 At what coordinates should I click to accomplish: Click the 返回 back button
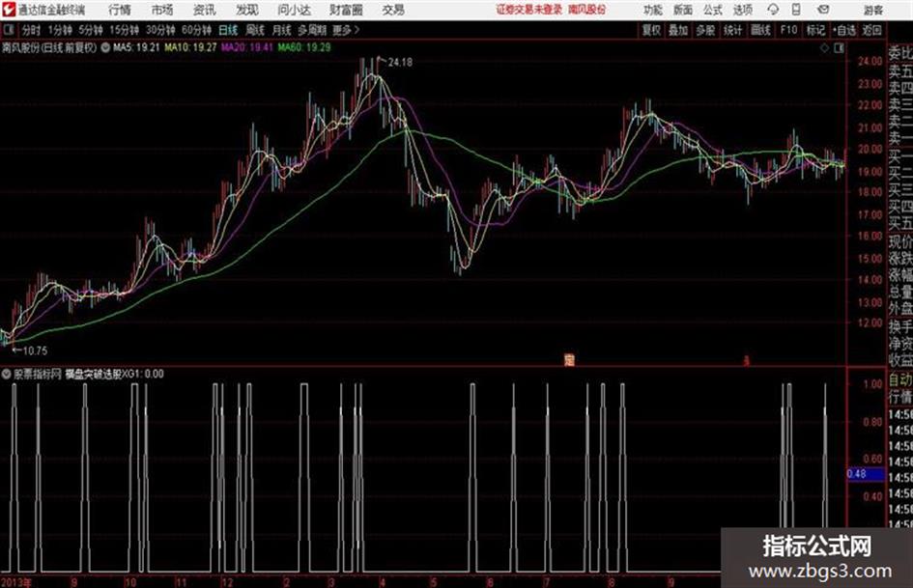click(871, 30)
